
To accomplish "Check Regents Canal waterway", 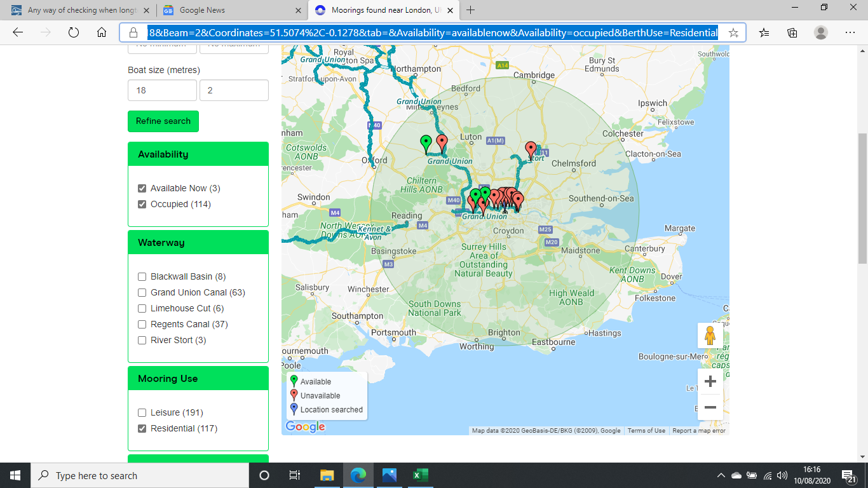I will pyautogui.click(x=142, y=325).
